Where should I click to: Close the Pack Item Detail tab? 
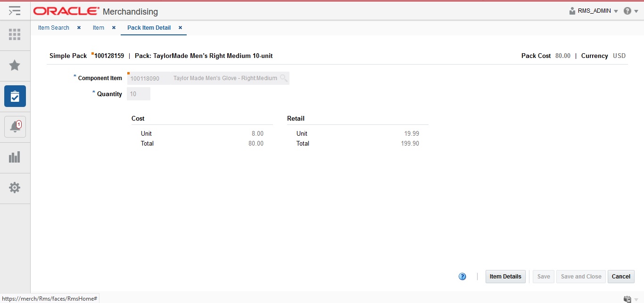(180, 28)
